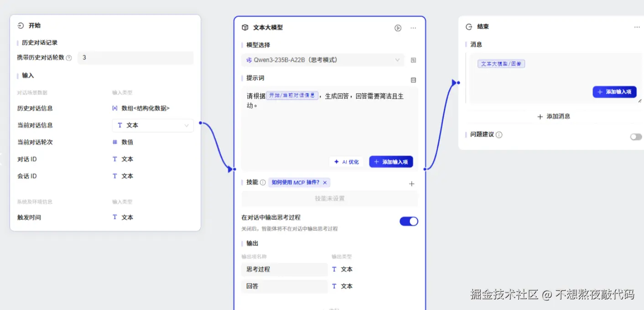Click the text type icon for 会话 ID
The height and width of the screenshot is (310, 644).
(114, 176)
